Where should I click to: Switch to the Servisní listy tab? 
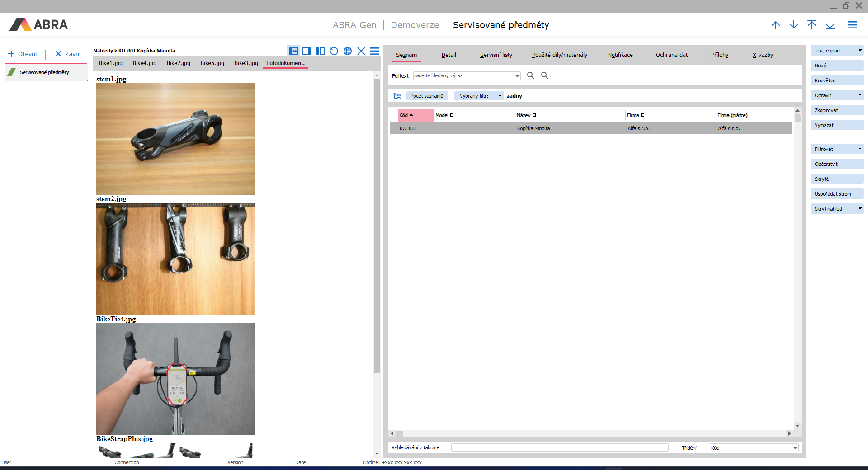pos(496,55)
